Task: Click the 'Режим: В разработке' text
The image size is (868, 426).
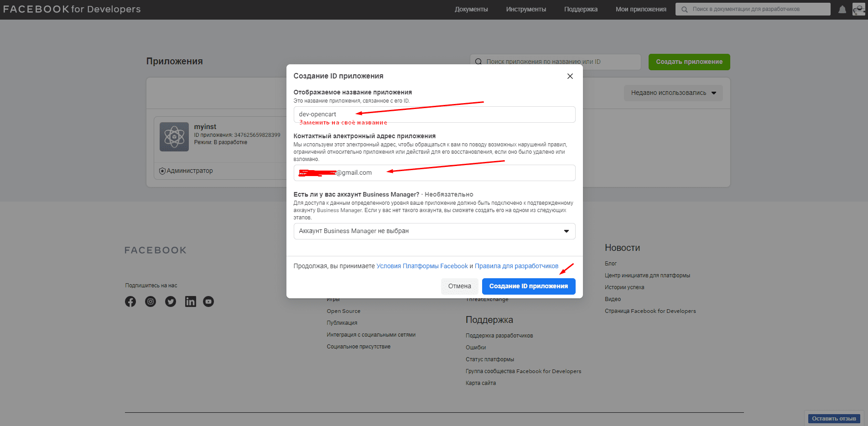Action: (x=220, y=142)
